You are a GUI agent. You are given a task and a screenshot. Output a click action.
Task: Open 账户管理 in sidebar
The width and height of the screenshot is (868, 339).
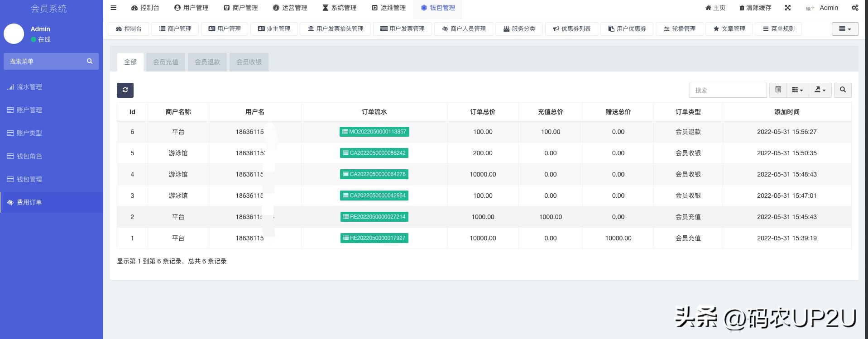[52, 110]
